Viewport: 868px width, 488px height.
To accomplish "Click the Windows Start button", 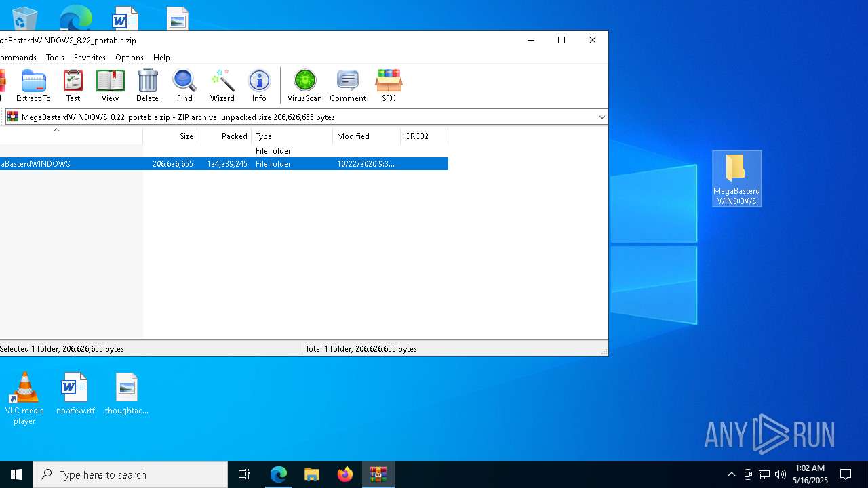I will click(x=16, y=474).
